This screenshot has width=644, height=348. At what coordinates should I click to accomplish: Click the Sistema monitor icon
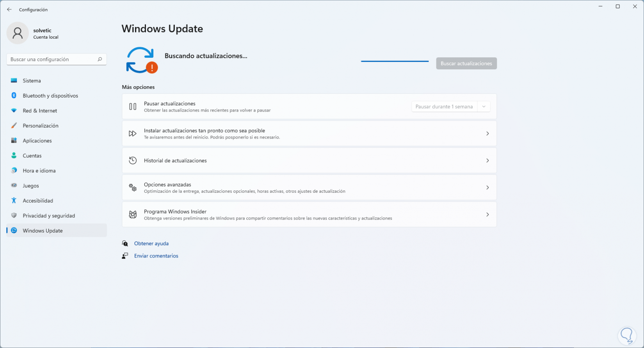14,81
